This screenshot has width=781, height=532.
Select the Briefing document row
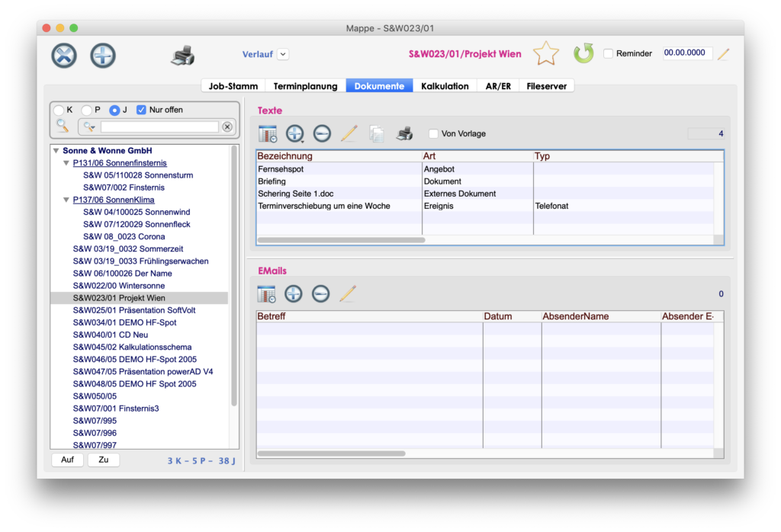(x=486, y=181)
